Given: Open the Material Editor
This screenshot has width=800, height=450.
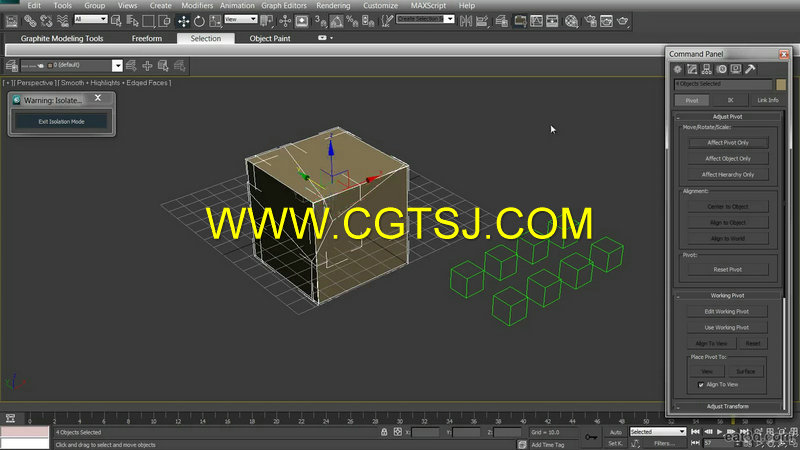Looking at the screenshot, I should click(571, 21).
